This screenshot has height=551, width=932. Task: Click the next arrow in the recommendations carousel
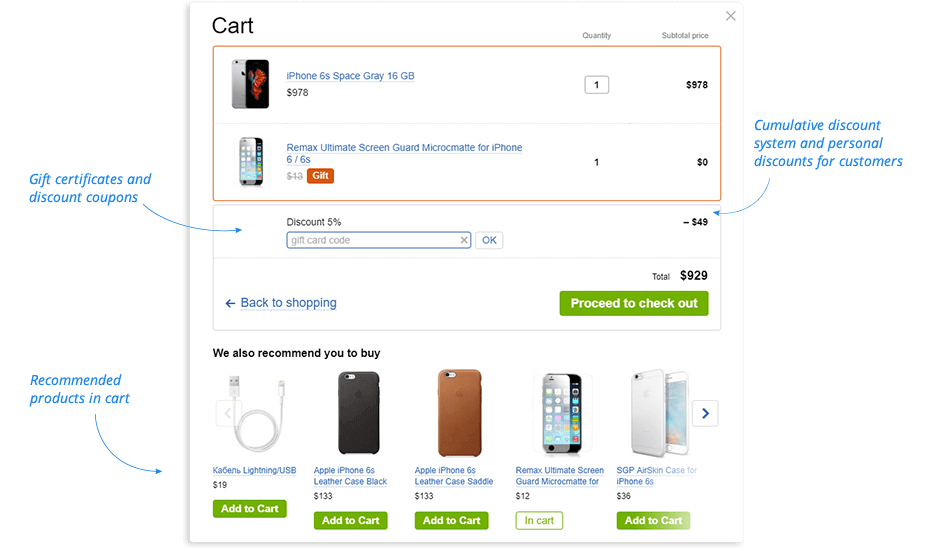click(x=705, y=413)
